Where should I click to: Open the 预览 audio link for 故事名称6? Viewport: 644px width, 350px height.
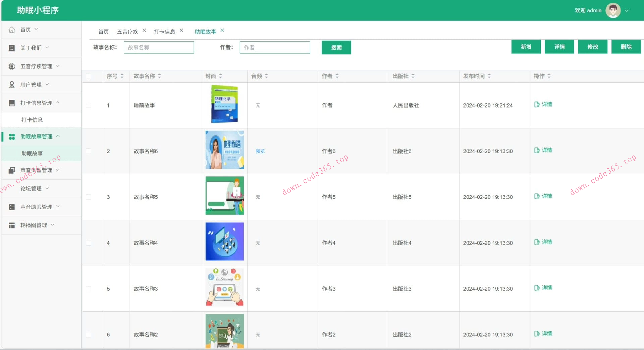point(260,151)
